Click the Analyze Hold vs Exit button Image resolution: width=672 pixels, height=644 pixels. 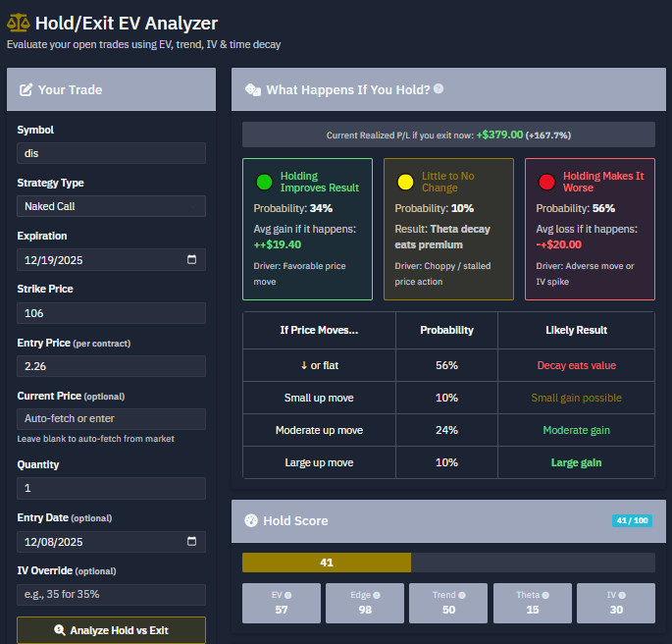(111, 630)
